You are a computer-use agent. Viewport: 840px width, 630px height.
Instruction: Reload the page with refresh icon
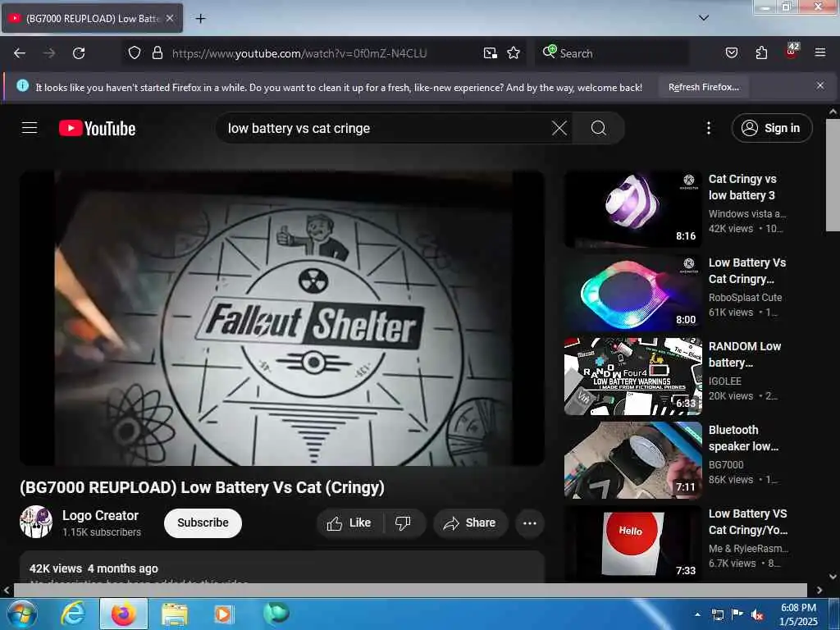[79, 53]
